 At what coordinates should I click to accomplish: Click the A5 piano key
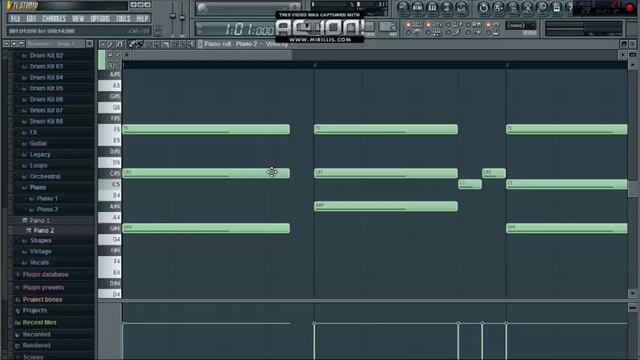pos(110,85)
